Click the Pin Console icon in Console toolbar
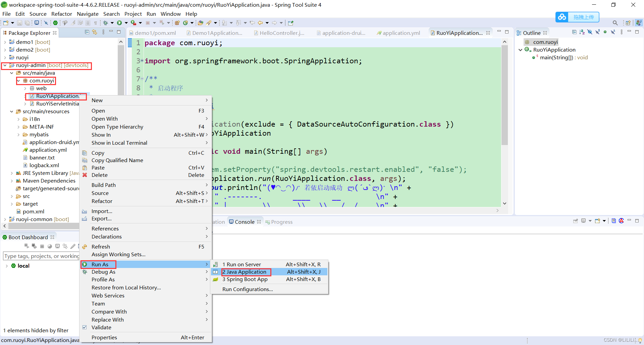Viewport: 644px width, 345px height. [576, 221]
